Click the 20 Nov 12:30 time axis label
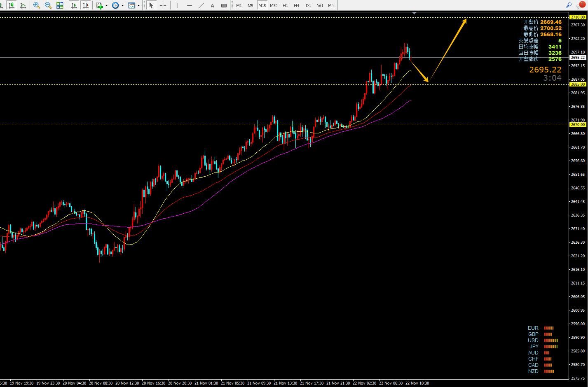 pos(127,383)
